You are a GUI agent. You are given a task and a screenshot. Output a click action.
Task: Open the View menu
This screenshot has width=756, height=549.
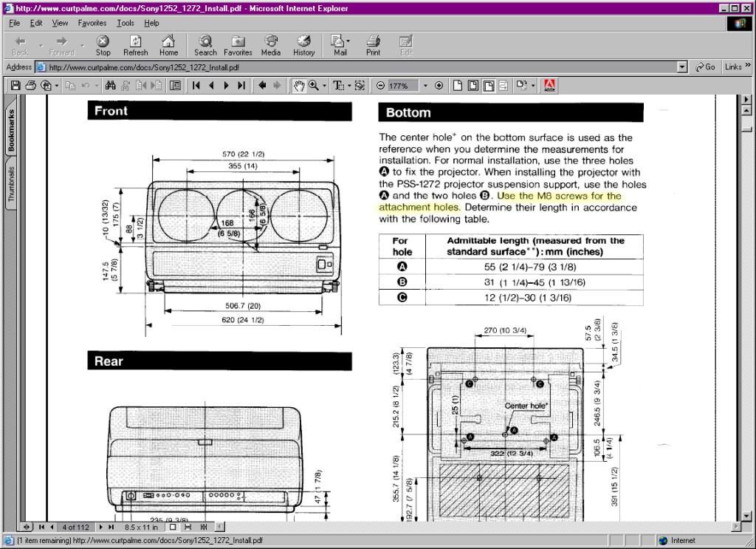point(60,23)
